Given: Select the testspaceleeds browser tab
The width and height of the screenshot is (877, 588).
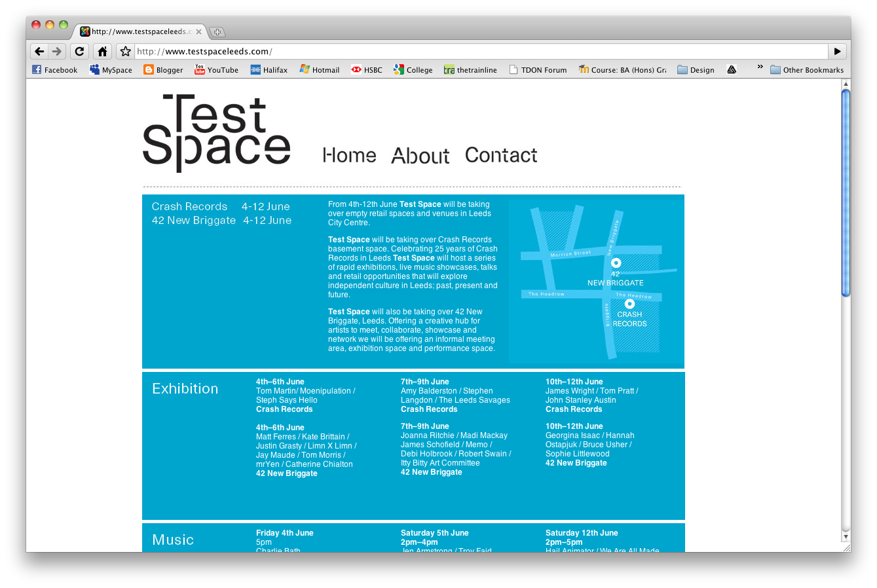Looking at the screenshot, I should [139, 31].
